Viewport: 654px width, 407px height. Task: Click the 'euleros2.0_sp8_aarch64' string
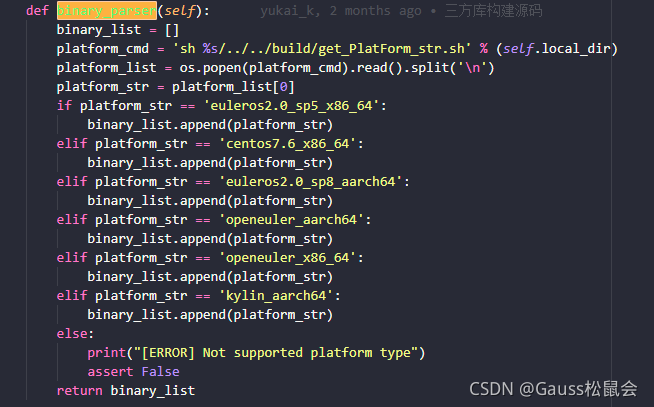click(310, 181)
